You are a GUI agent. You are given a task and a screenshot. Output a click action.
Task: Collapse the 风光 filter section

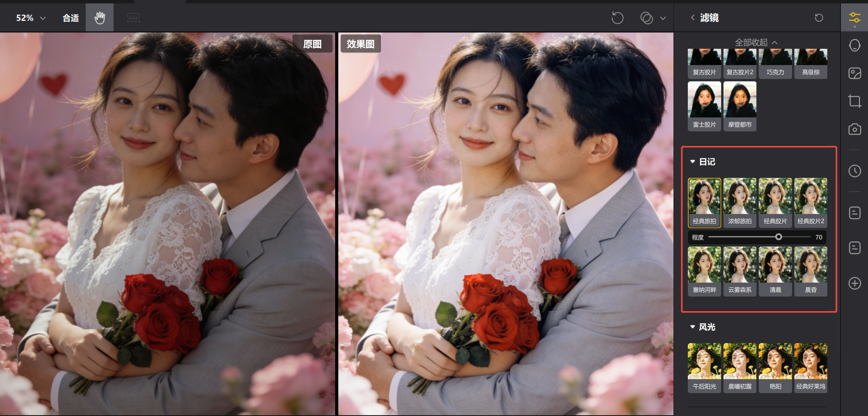click(x=692, y=327)
